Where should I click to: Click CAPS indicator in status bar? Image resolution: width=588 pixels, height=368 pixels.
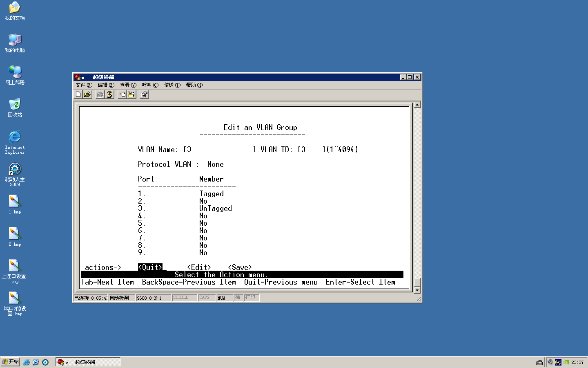point(207,298)
